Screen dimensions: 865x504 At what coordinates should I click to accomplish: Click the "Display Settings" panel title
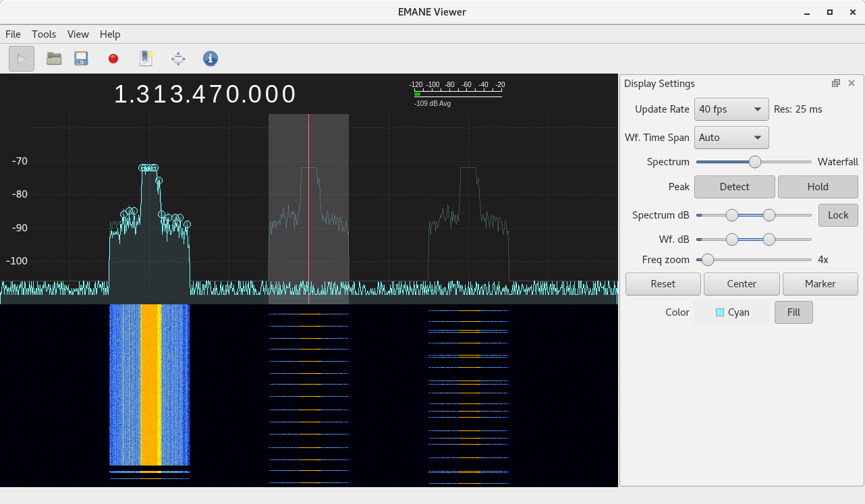pyautogui.click(x=659, y=84)
